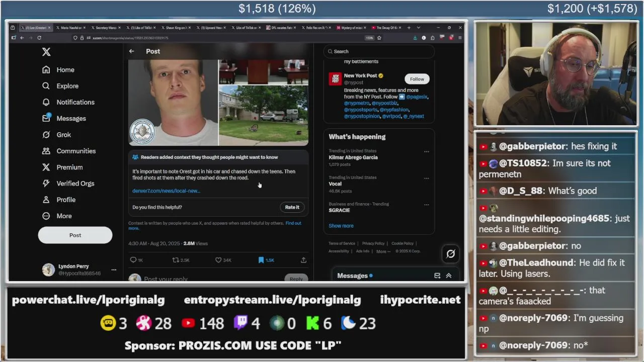
Task: Open Messages from the sidebar
Action: click(x=64, y=118)
